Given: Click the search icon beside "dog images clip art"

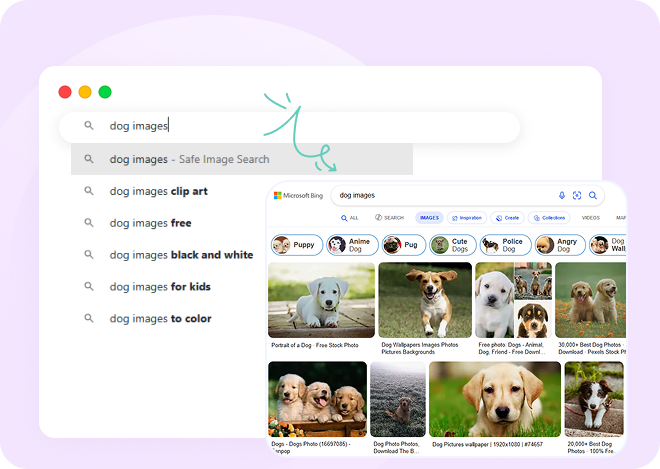Looking at the screenshot, I should point(89,191).
